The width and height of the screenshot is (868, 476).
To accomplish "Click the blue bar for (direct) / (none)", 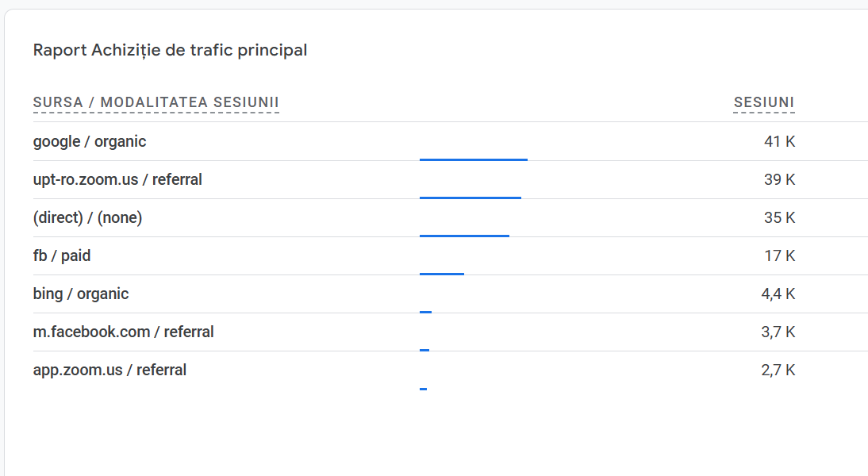I will coord(464,236).
